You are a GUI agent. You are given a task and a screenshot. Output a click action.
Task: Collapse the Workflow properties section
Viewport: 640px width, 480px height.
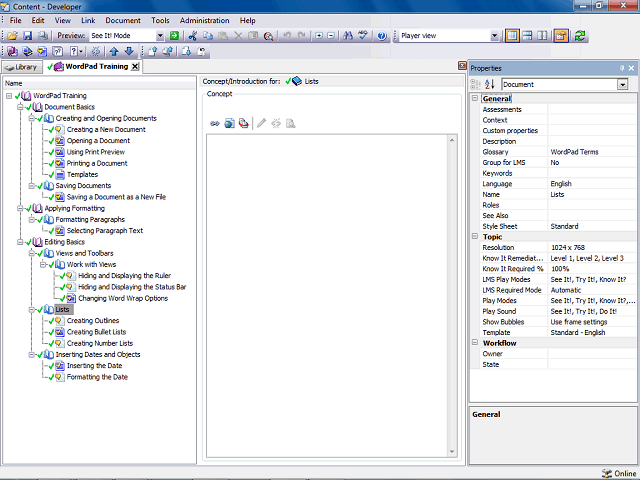[x=475, y=342]
